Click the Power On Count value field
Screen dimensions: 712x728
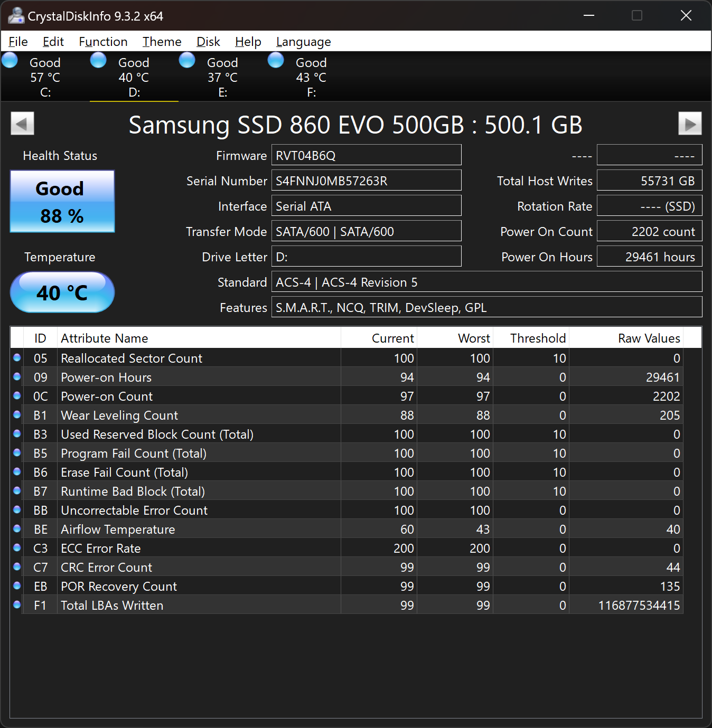(650, 231)
